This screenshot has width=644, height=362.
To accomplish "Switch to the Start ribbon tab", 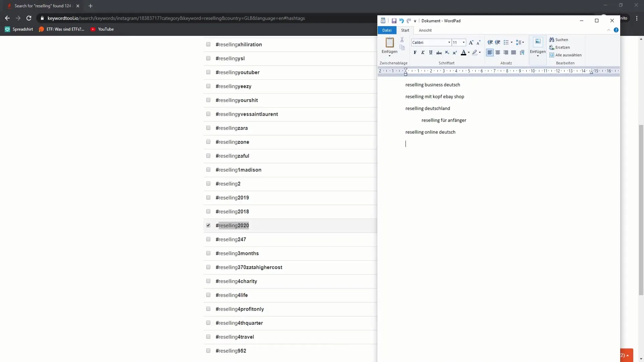I will tap(405, 30).
